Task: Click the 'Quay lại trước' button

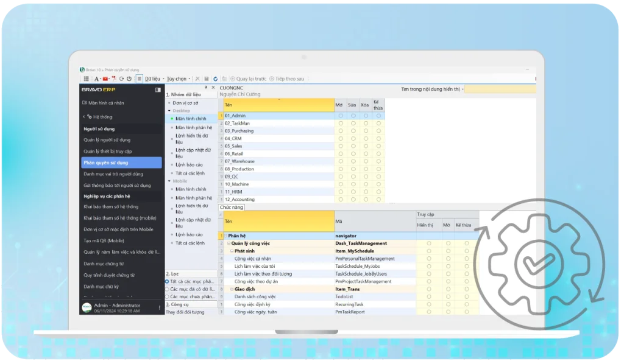Action: coord(249,79)
